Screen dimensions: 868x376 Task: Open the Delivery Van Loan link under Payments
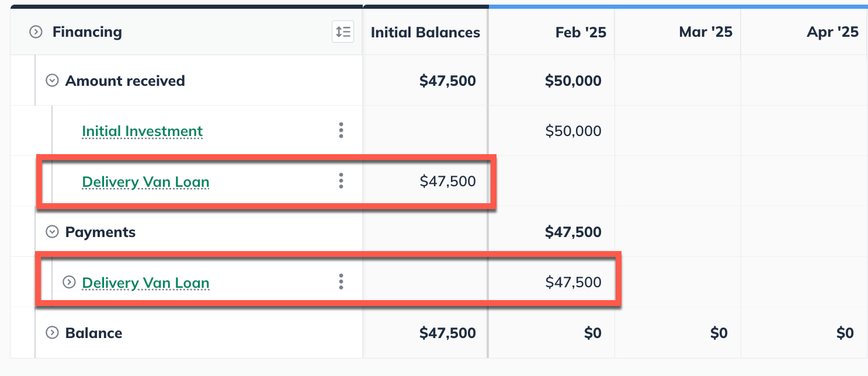tap(145, 283)
